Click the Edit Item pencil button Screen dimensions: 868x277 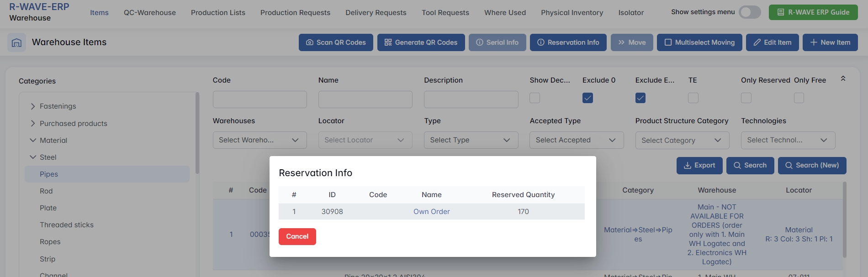772,42
